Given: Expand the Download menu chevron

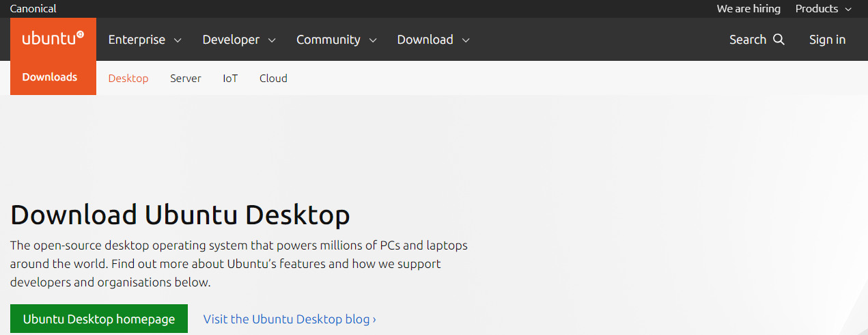Looking at the screenshot, I should point(466,40).
